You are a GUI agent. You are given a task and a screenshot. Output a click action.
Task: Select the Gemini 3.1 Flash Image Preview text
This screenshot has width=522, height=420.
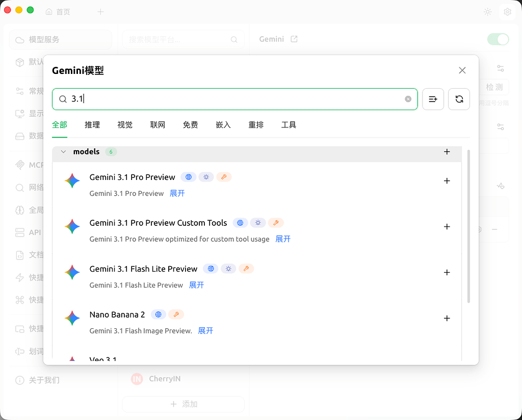141,331
